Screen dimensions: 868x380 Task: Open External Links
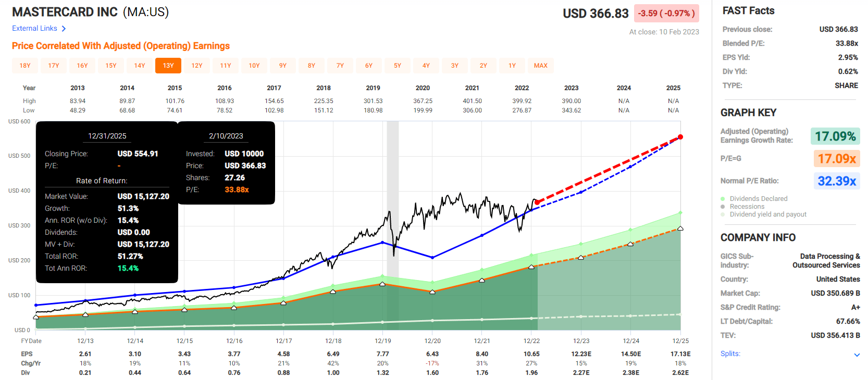pyautogui.click(x=34, y=28)
